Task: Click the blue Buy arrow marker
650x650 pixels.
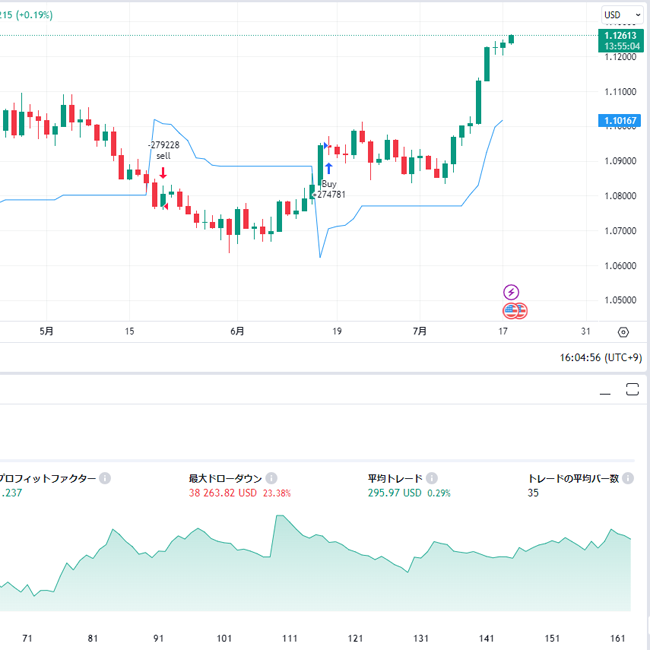Action: 329,168
